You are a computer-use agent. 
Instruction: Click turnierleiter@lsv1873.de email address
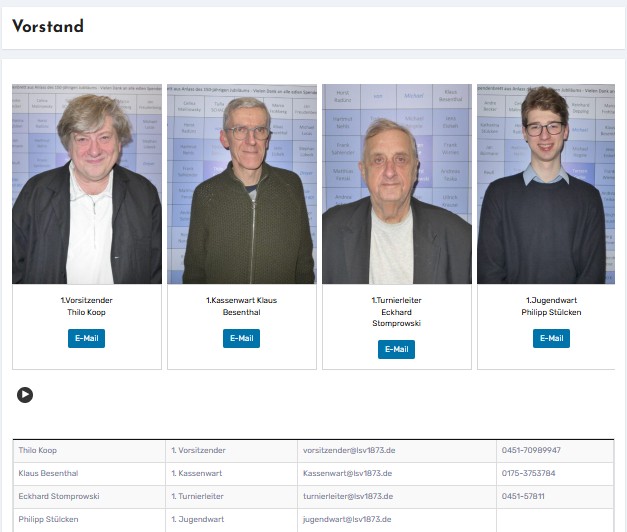tap(349, 496)
